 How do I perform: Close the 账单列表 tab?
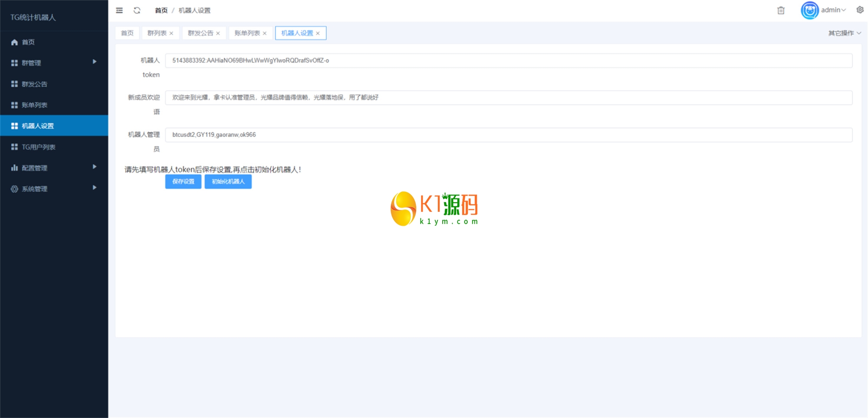coord(265,33)
